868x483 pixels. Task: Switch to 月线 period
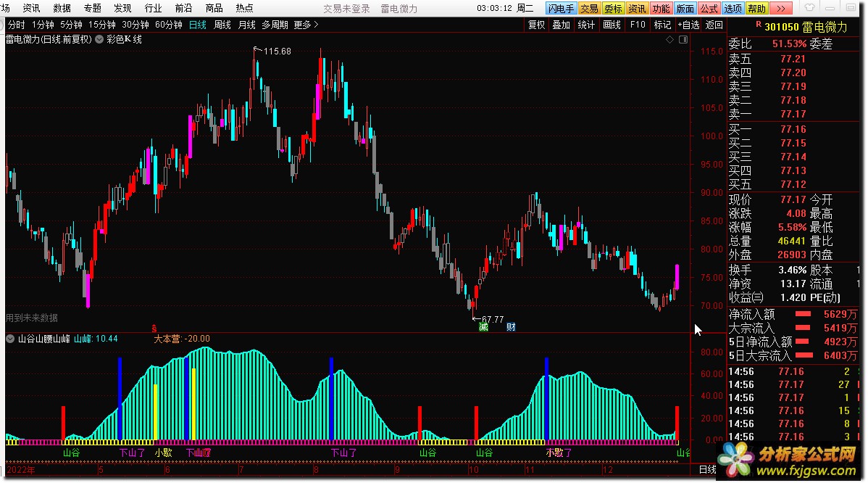(246, 25)
